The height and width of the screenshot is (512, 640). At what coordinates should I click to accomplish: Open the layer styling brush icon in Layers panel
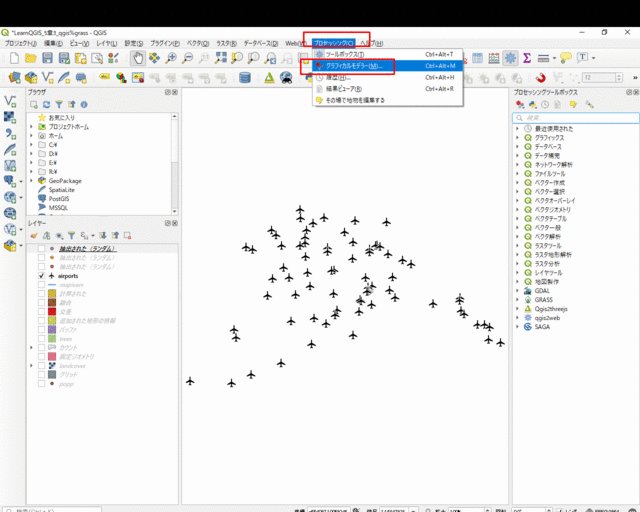click(33, 236)
